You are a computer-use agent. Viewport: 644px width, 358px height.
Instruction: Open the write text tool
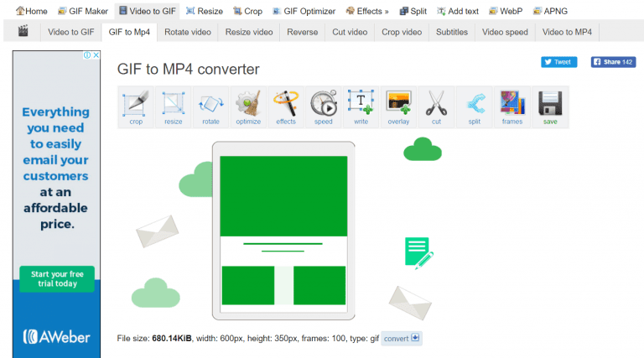click(x=361, y=107)
